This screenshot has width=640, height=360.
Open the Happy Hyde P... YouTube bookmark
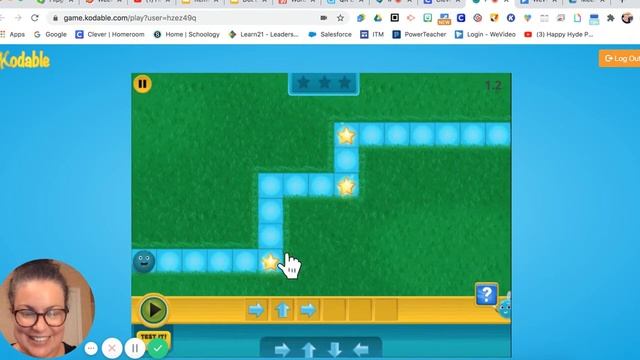[559, 35]
